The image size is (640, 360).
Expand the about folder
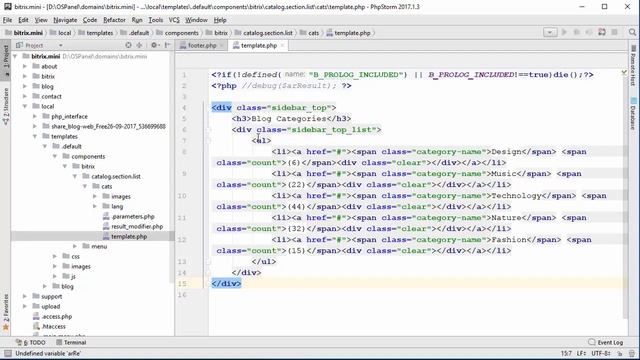coord(24,66)
